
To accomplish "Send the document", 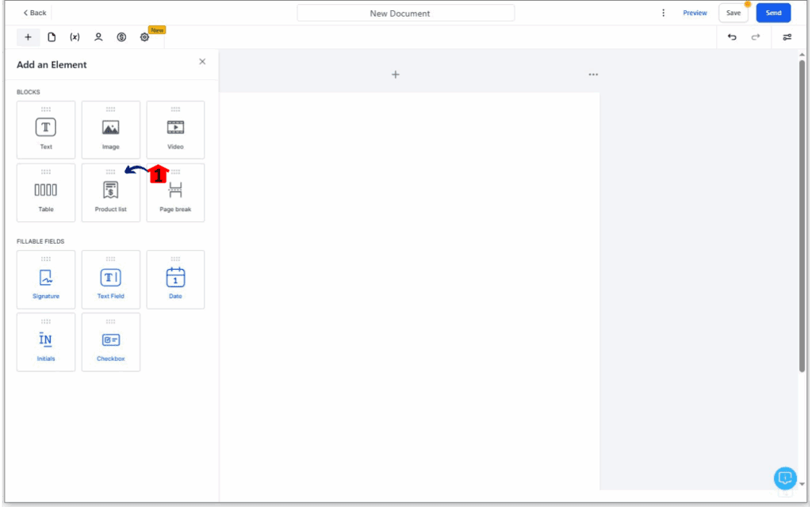I will click(773, 13).
